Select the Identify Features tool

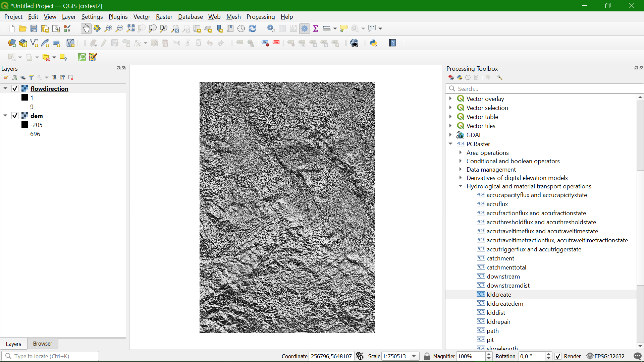pyautogui.click(x=271, y=28)
